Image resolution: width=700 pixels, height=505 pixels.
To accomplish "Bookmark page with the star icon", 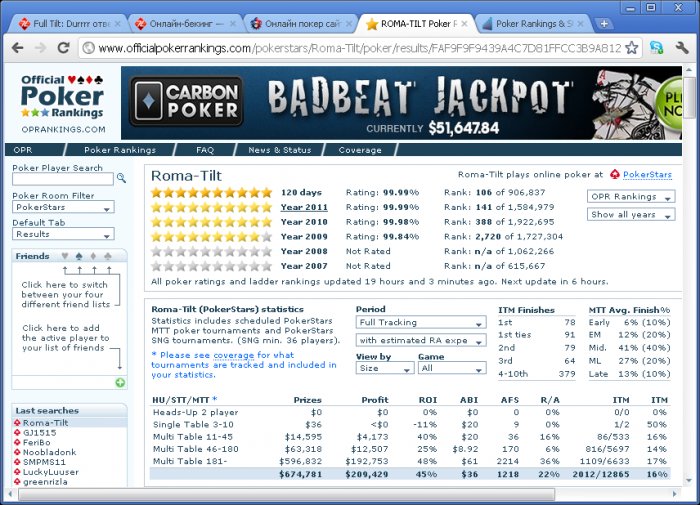I will pyautogui.click(x=631, y=48).
